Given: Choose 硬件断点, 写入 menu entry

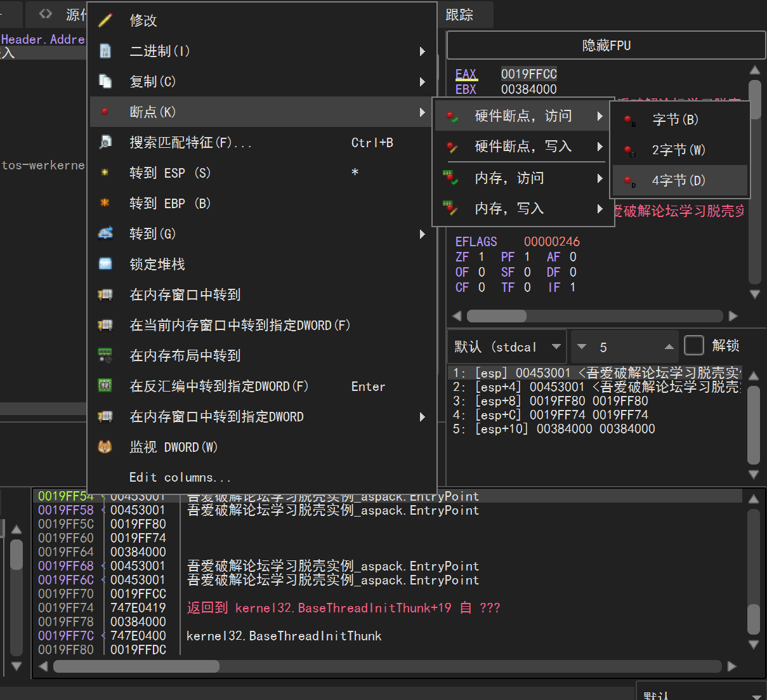Looking at the screenshot, I should point(523,147).
